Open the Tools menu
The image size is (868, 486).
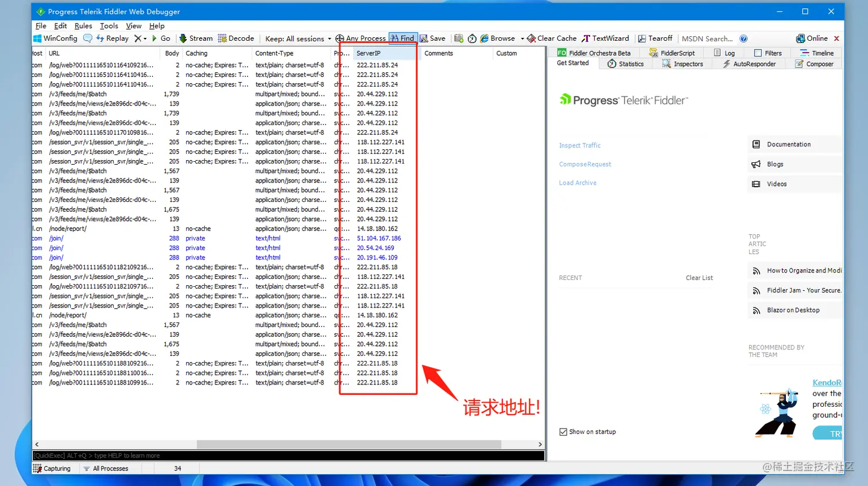(109, 26)
